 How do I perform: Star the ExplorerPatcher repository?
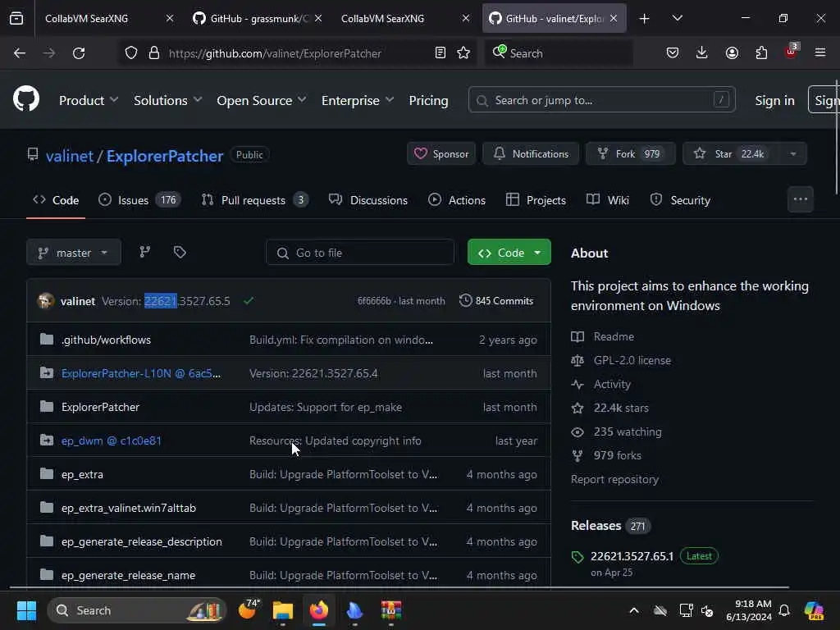click(731, 153)
